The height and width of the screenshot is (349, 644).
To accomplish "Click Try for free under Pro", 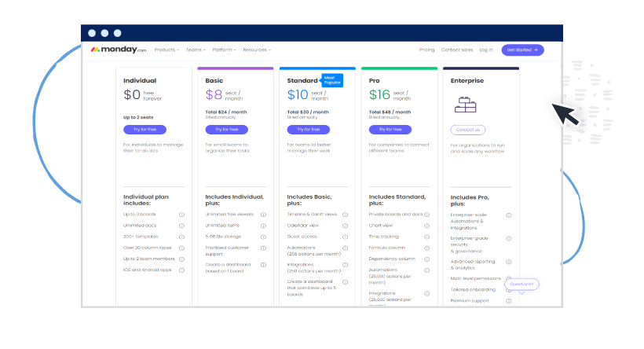I will pyautogui.click(x=390, y=130).
